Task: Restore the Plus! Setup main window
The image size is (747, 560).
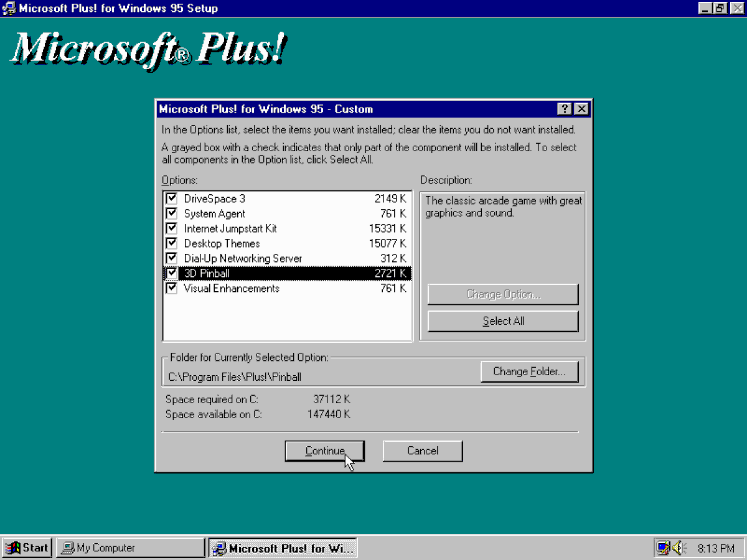Action: pos(719,9)
